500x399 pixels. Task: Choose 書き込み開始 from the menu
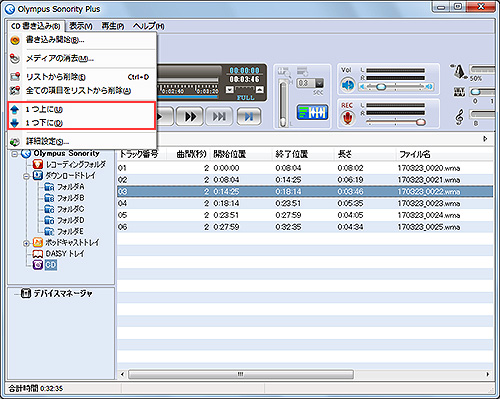point(82,40)
